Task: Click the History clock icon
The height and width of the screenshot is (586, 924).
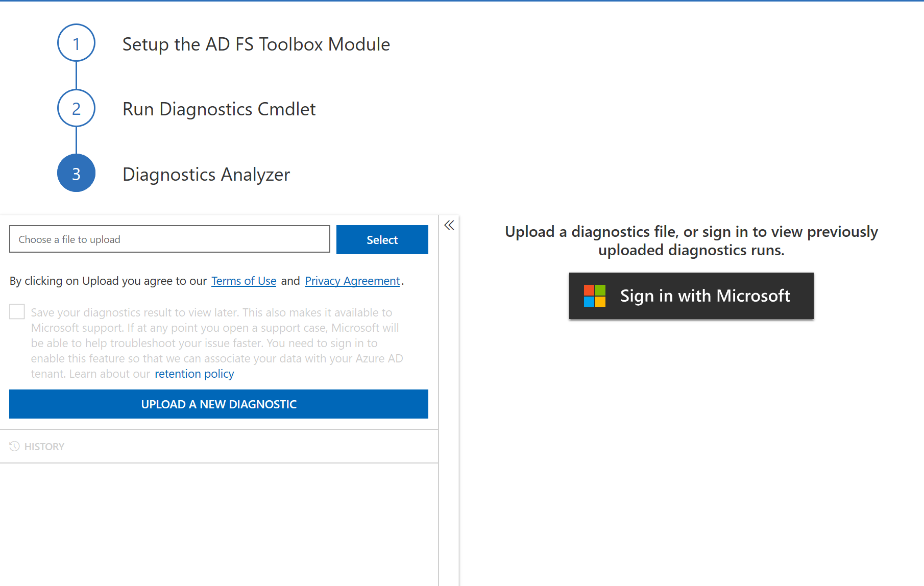Action: tap(14, 447)
